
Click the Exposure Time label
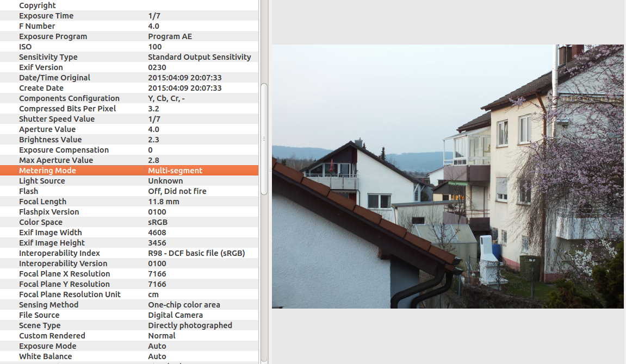coord(46,16)
